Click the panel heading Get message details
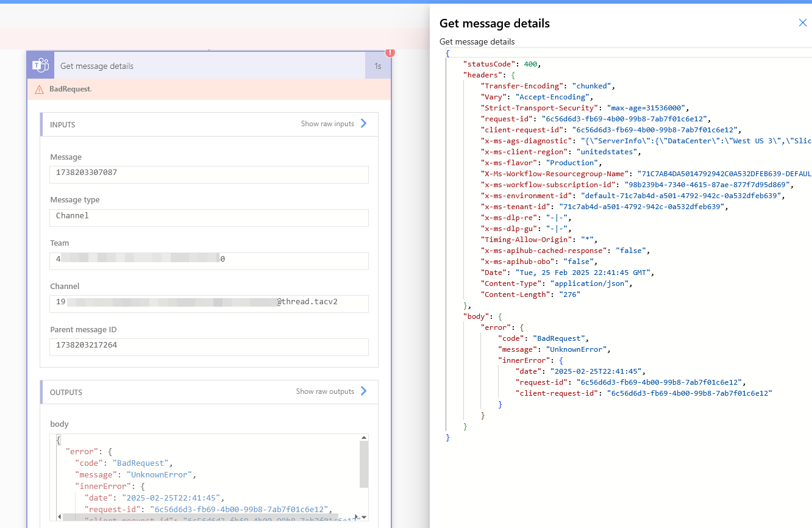Viewport: 812px width, 528px height. (494, 23)
